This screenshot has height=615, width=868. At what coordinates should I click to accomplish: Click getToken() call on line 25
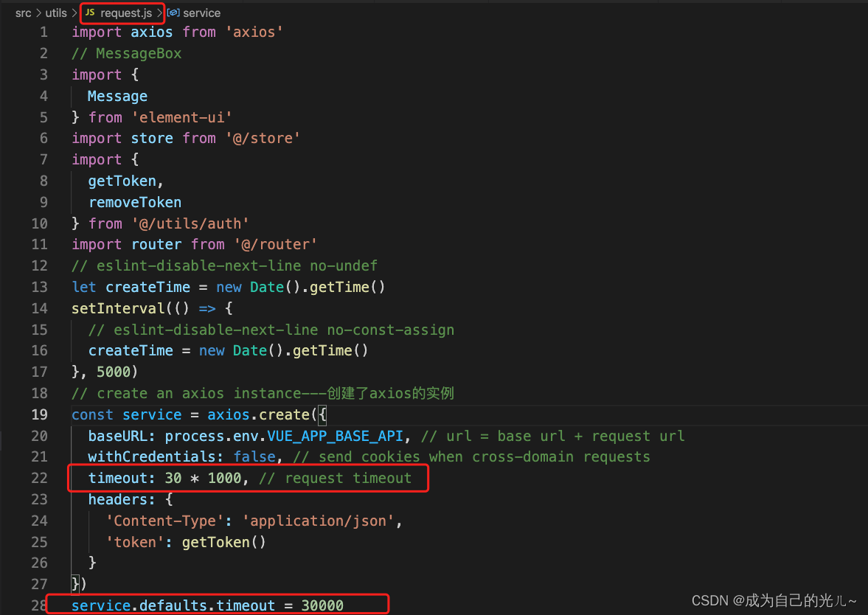[223, 543]
